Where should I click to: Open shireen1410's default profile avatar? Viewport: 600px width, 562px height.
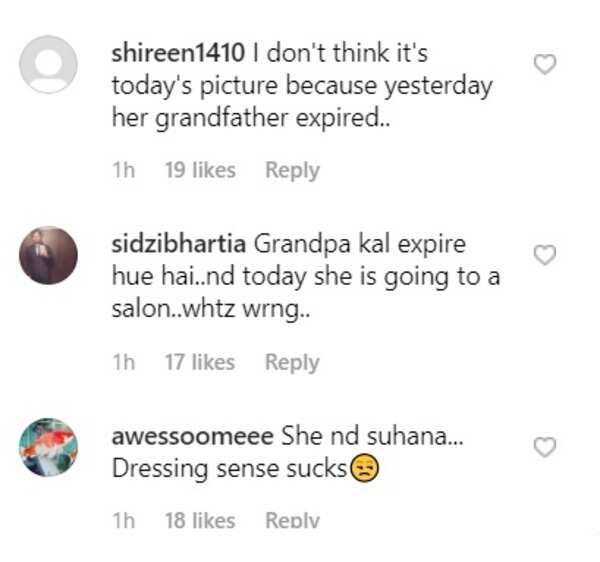[48, 64]
